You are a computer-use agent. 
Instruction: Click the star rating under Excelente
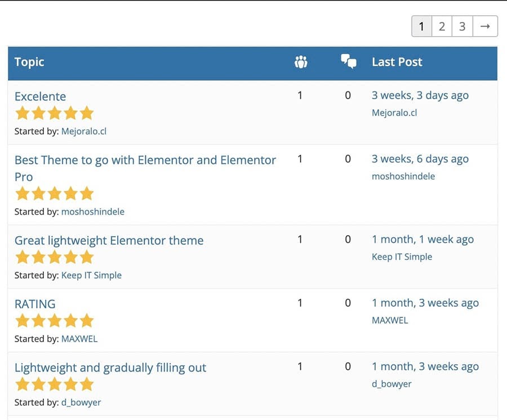click(54, 113)
